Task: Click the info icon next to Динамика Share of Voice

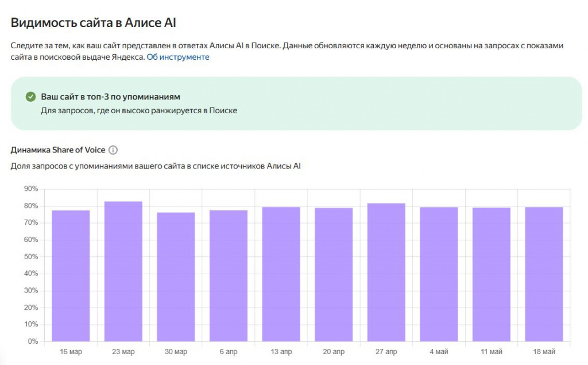Action: [x=113, y=150]
